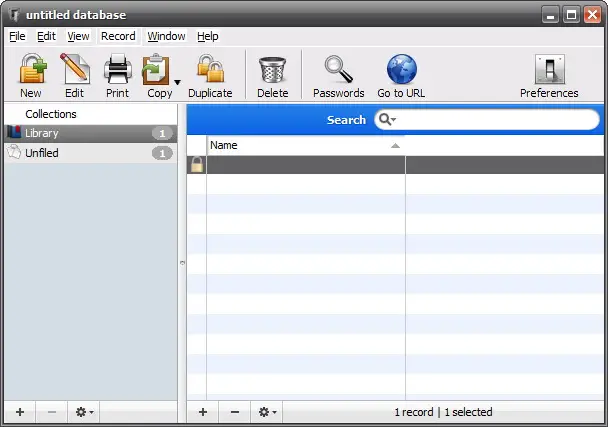Select the locked record row
Viewport: 608px width, 427px height.
(x=395, y=165)
